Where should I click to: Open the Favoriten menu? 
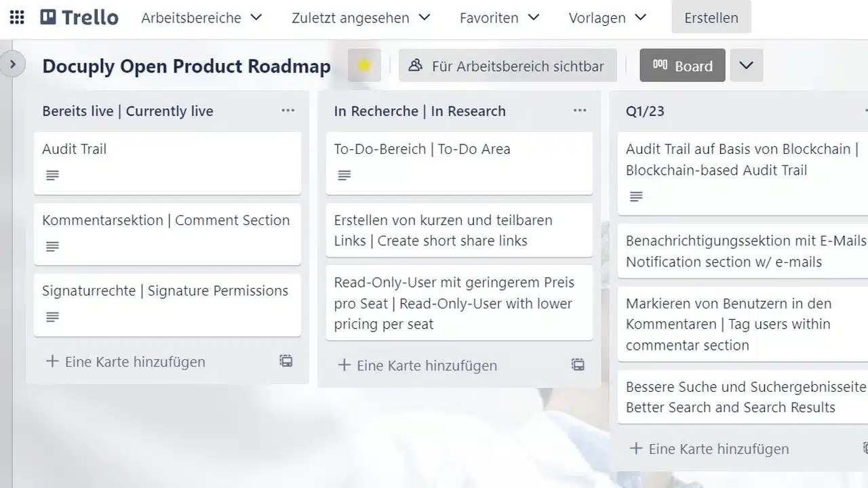coord(499,18)
